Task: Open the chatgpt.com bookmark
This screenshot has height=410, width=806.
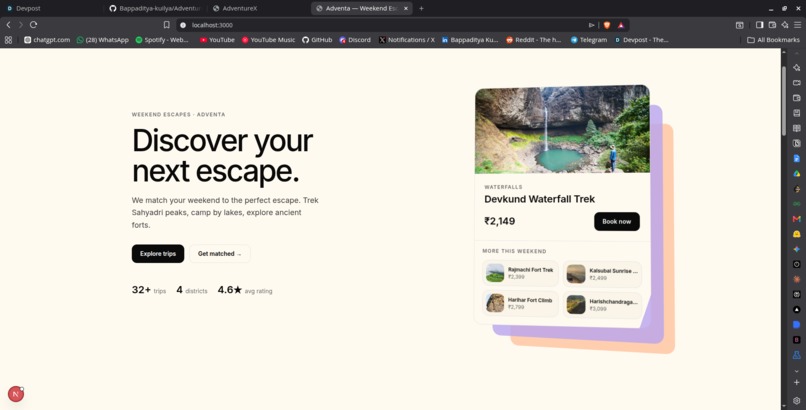Action: coord(47,40)
